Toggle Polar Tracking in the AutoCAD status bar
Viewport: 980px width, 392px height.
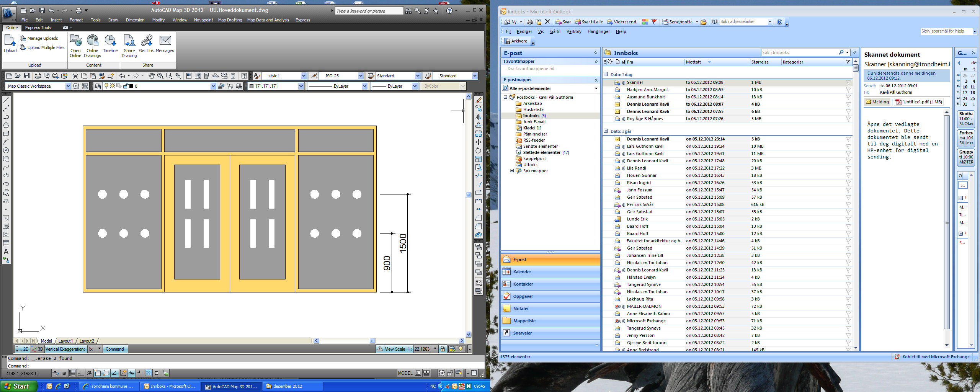[89, 373]
